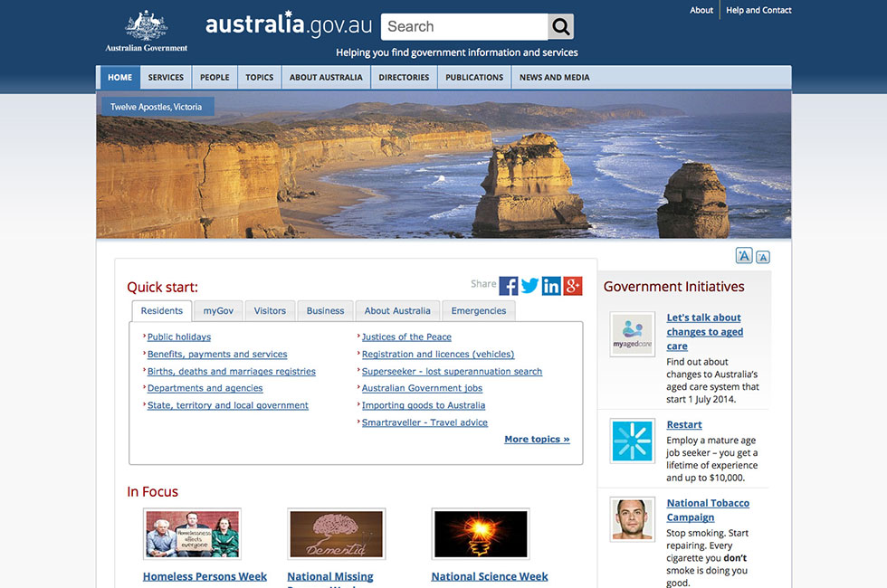
Task: Switch to the Visitors tab
Action: tap(270, 311)
